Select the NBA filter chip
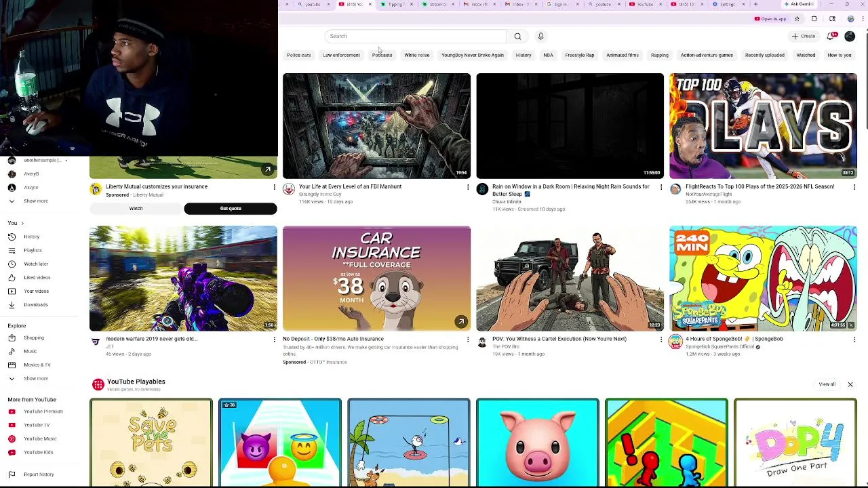 (548, 55)
